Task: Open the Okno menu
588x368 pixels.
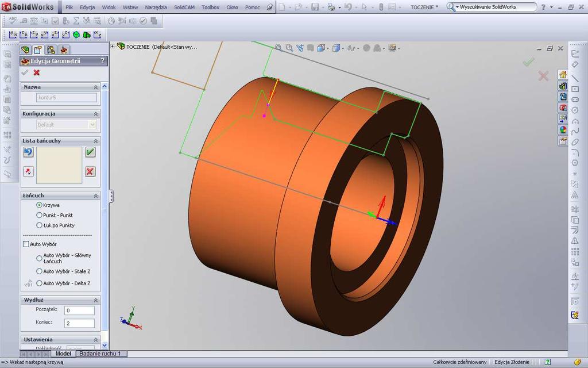Action: pos(232,7)
